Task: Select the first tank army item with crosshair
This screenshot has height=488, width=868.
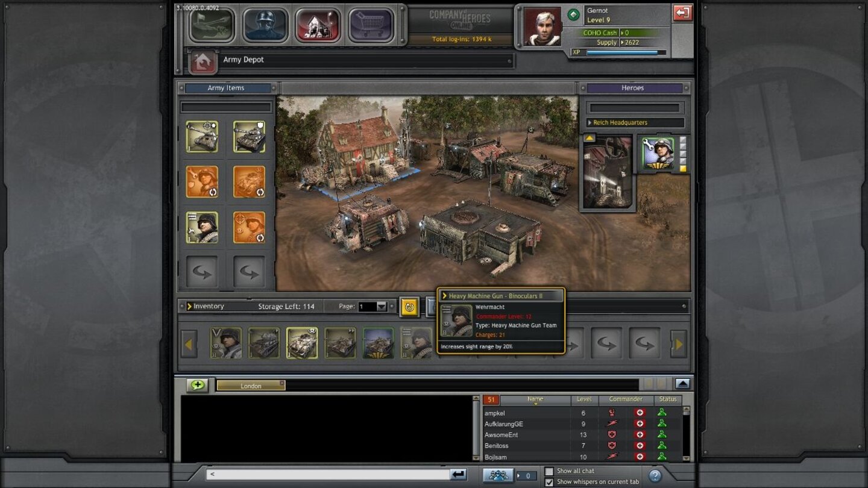Action: (202, 136)
